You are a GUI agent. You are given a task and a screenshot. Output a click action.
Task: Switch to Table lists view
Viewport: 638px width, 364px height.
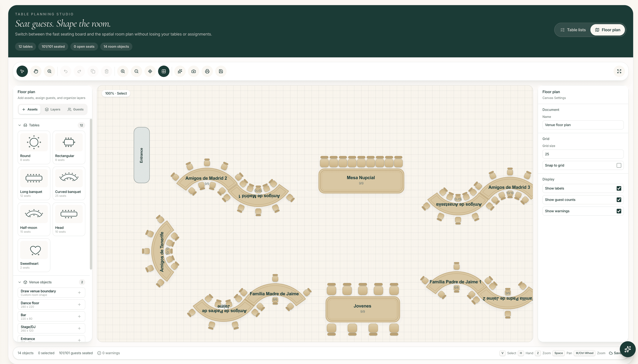point(573,30)
